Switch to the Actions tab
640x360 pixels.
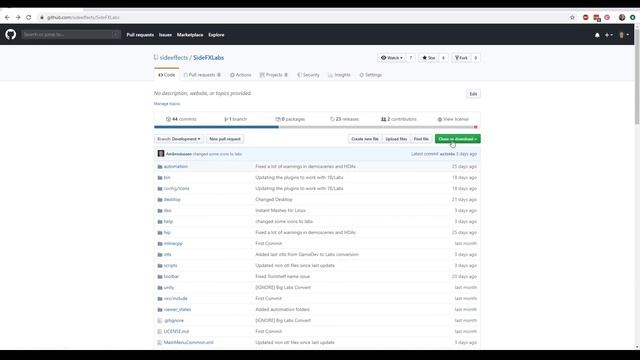[x=240, y=75]
